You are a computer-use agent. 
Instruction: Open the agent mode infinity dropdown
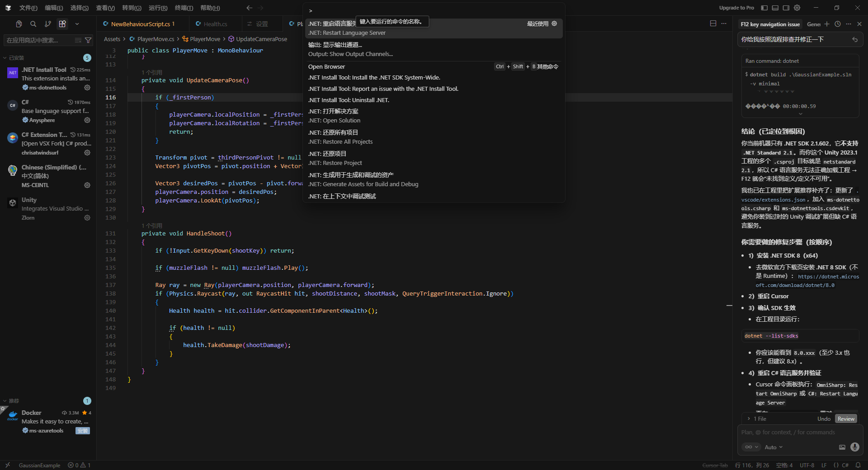751,447
